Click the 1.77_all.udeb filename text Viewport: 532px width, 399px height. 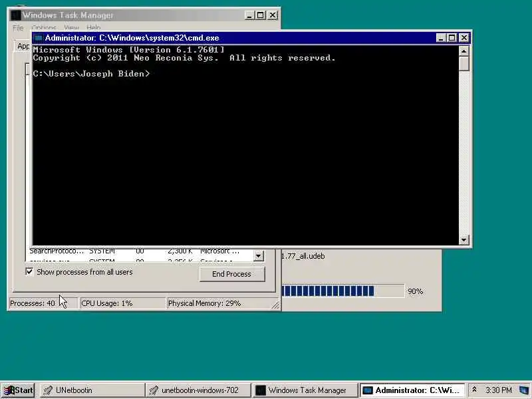tap(303, 256)
